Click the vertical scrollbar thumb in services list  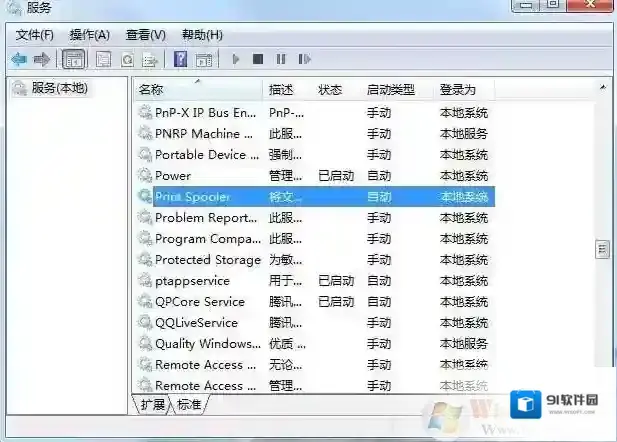point(602,248)
